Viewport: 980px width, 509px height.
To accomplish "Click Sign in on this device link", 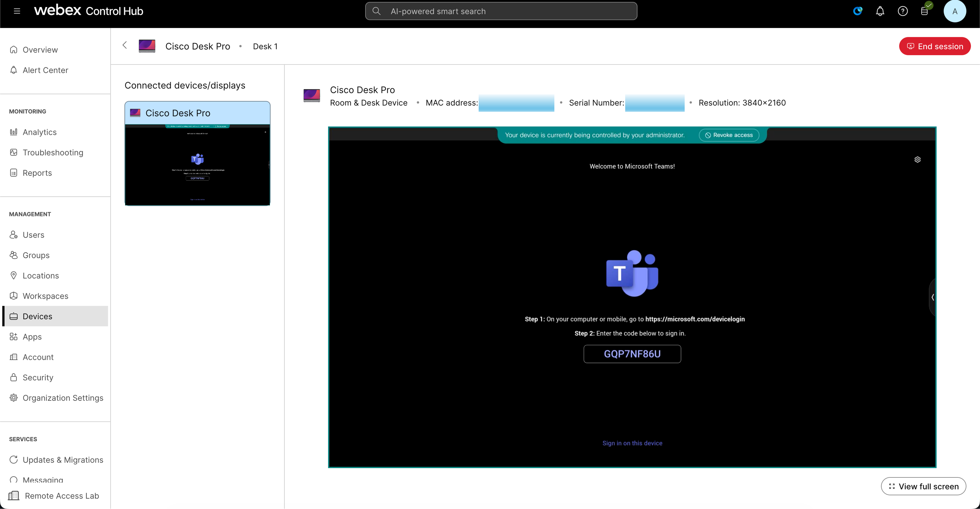I will coord(632,443).
